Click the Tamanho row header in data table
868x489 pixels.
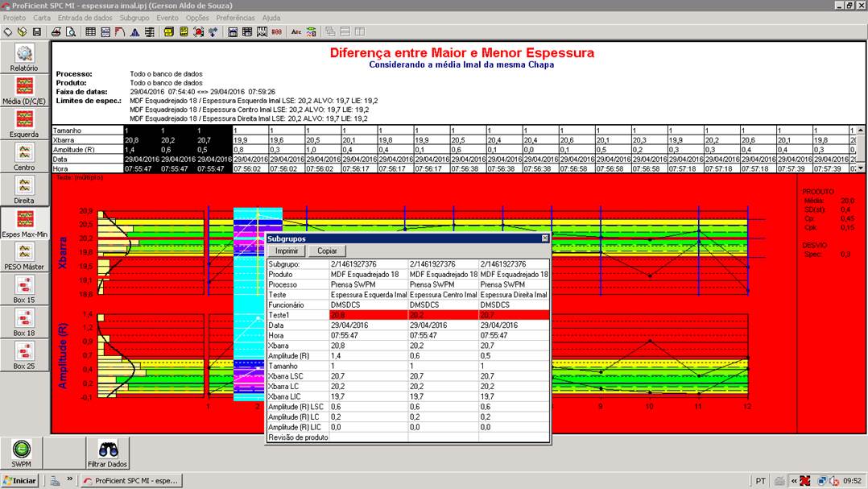pyautogui.click(x=88, y=131)
